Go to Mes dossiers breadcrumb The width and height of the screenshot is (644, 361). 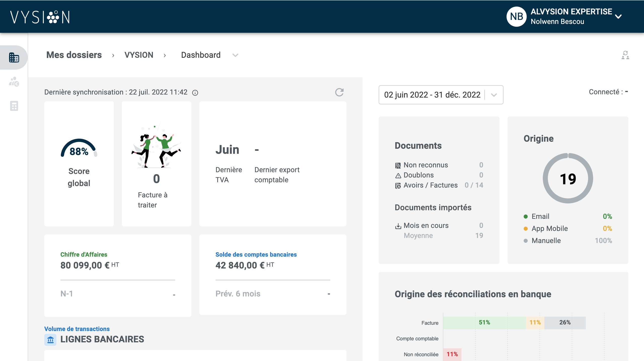(74, 55)
